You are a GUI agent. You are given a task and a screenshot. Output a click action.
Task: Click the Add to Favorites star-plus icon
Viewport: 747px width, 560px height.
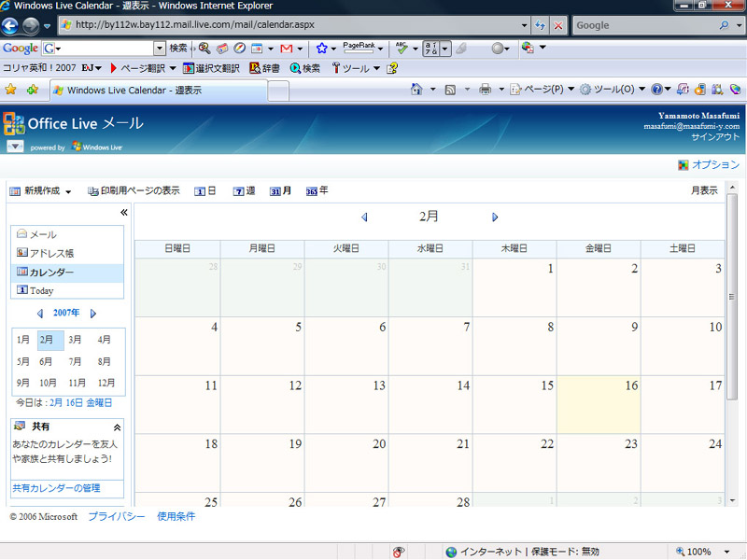33,90
